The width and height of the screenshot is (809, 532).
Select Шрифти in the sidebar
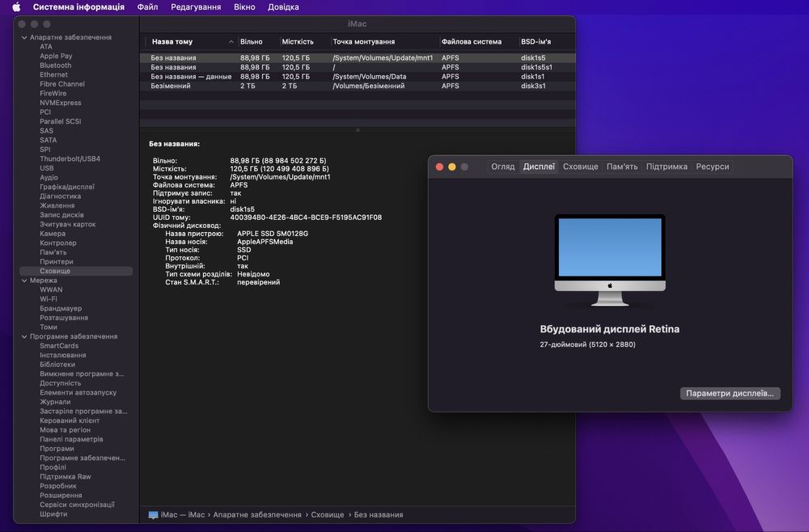tap(53, 514)
